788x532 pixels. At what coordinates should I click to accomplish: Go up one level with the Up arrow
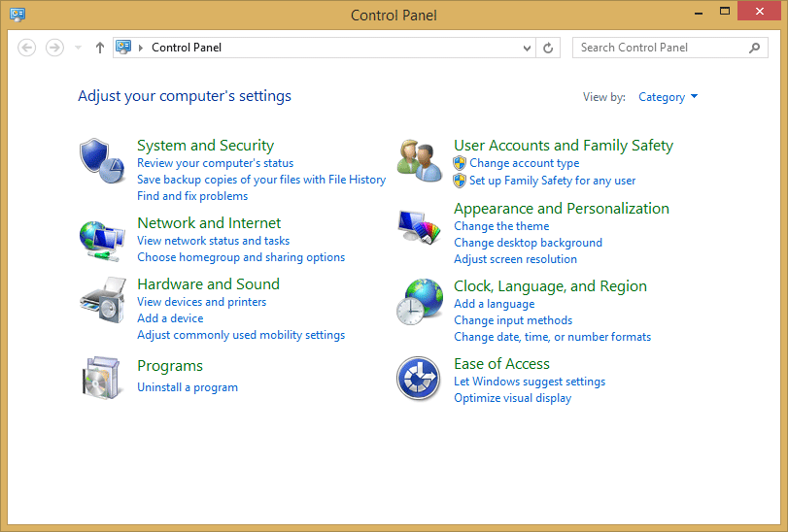(99, 48)
